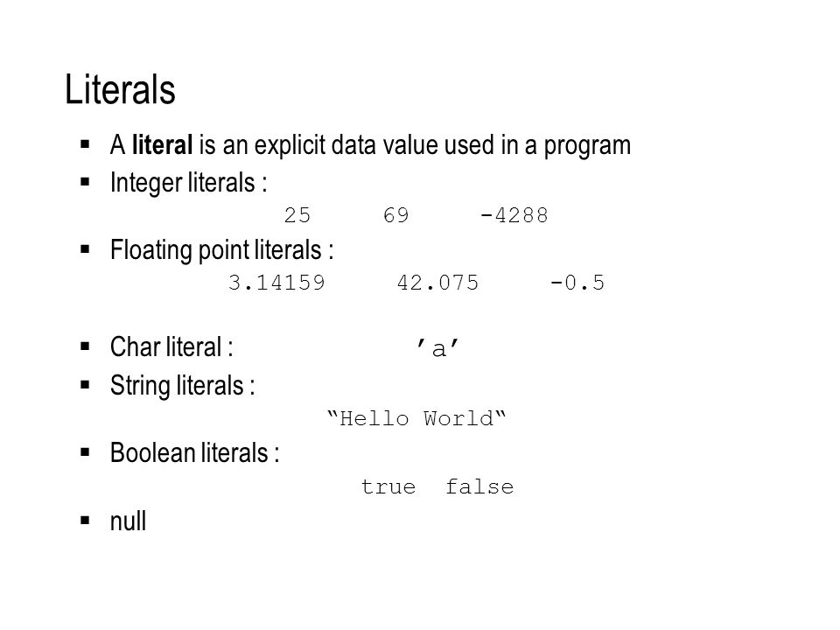Select the value 42.075
Viewport: 840px width, 630px height.
[x=437, y=283]
